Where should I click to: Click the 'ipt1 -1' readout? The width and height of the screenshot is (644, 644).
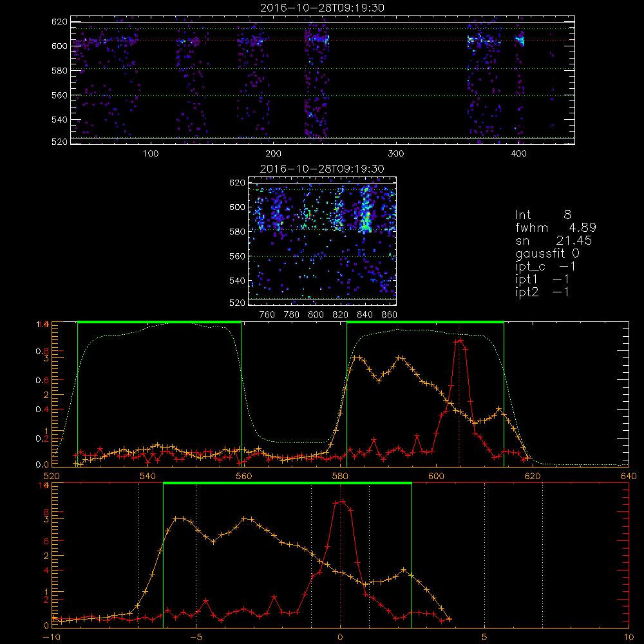[542, 279]
